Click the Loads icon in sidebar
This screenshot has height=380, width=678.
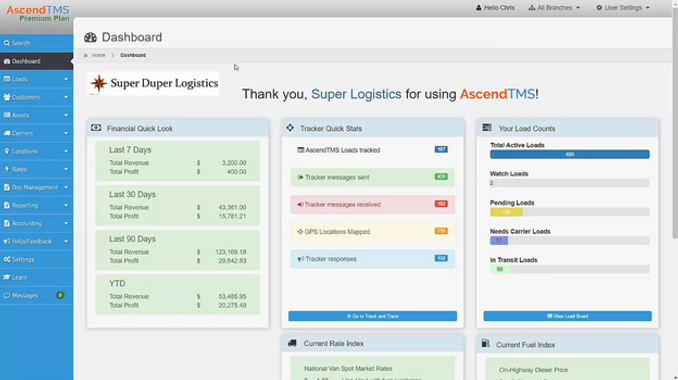[x=7, y=79]
